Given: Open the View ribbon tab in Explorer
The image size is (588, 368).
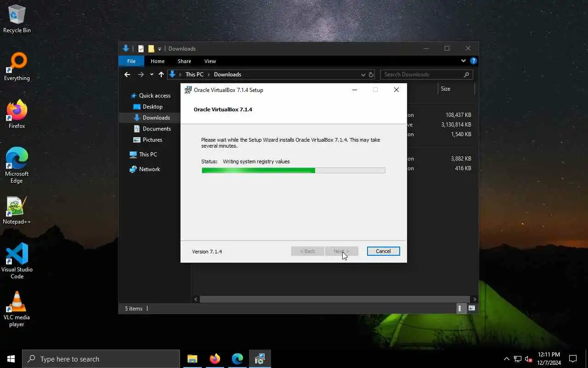Looking at the screenshot, I should coord(210,61).
